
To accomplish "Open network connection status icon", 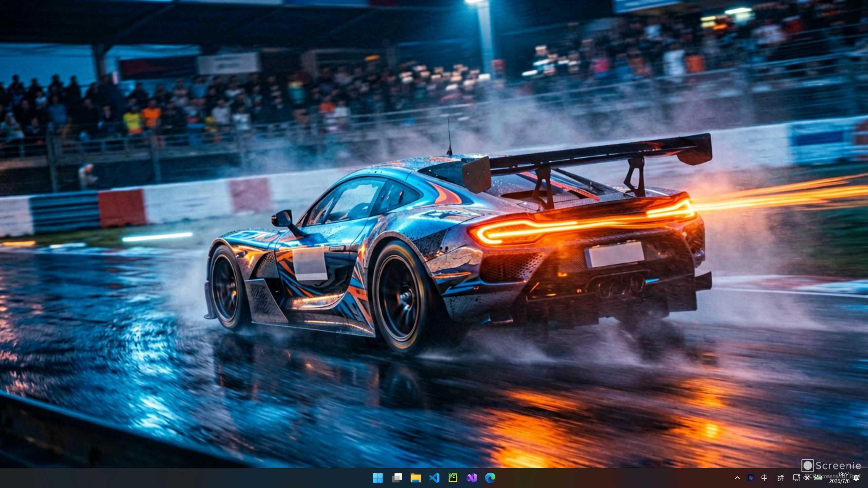I will click(796, 478).
